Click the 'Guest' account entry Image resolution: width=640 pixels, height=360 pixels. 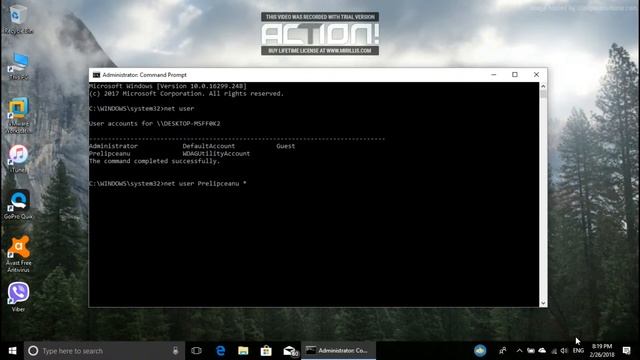pyautogui.click(x=285, y=146)
